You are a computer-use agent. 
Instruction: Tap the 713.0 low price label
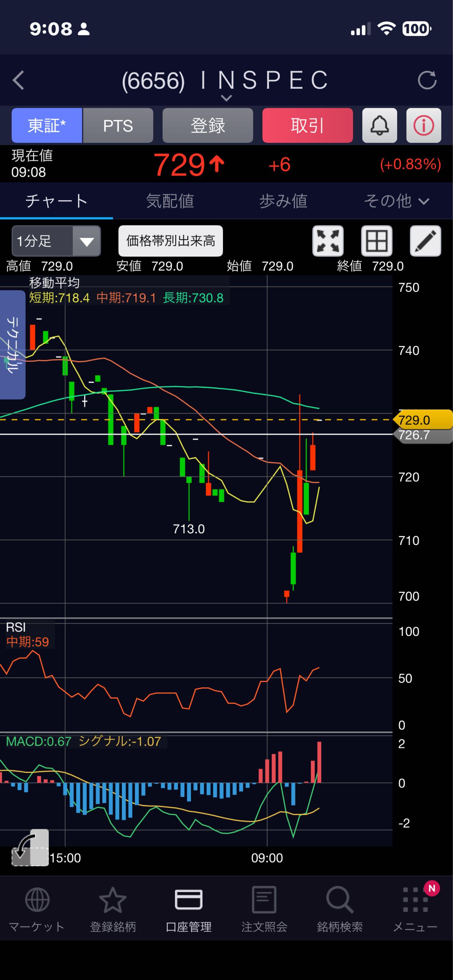(189, 529)
